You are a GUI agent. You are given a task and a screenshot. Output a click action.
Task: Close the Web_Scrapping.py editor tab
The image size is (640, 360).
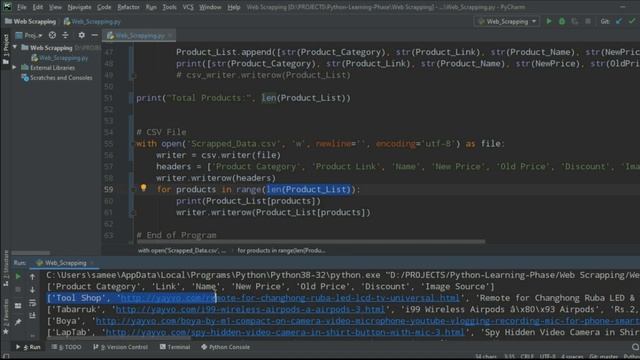tap(170, 36)
